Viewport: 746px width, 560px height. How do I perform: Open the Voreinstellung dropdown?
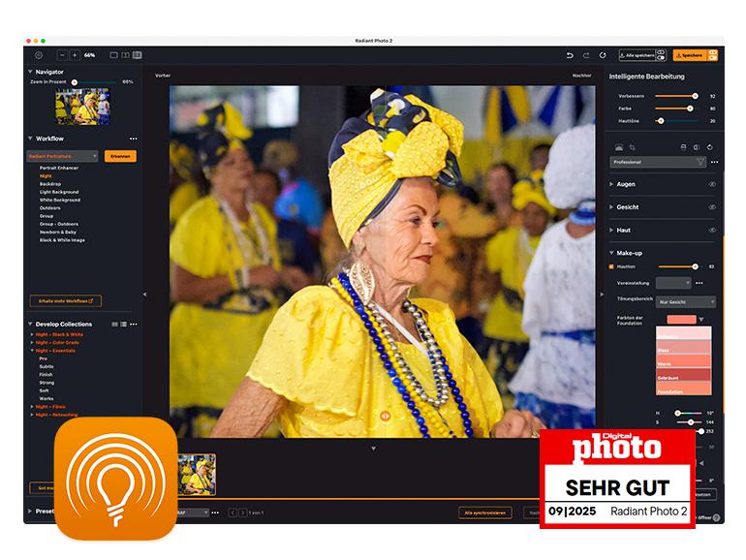coord(673,283)
